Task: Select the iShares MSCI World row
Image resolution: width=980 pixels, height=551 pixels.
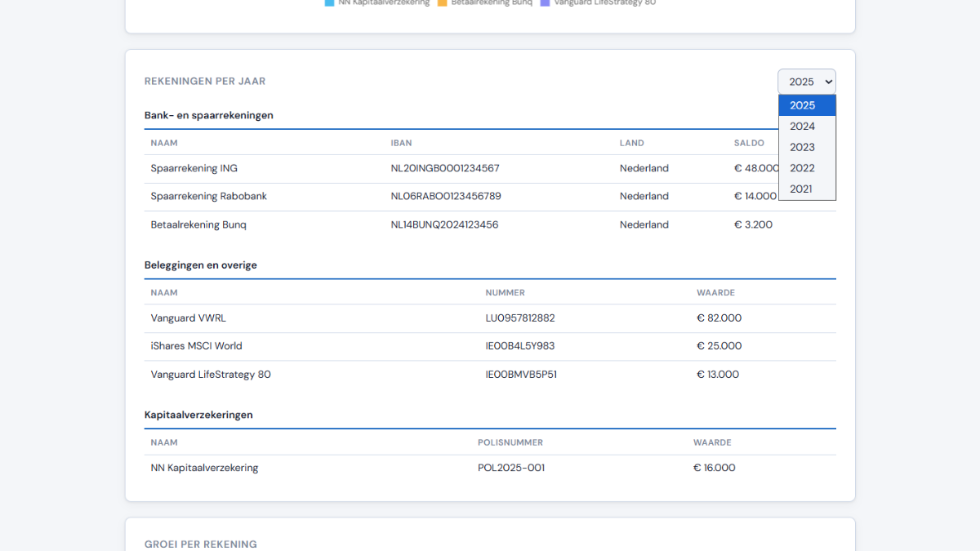Action: click(197, 345)
